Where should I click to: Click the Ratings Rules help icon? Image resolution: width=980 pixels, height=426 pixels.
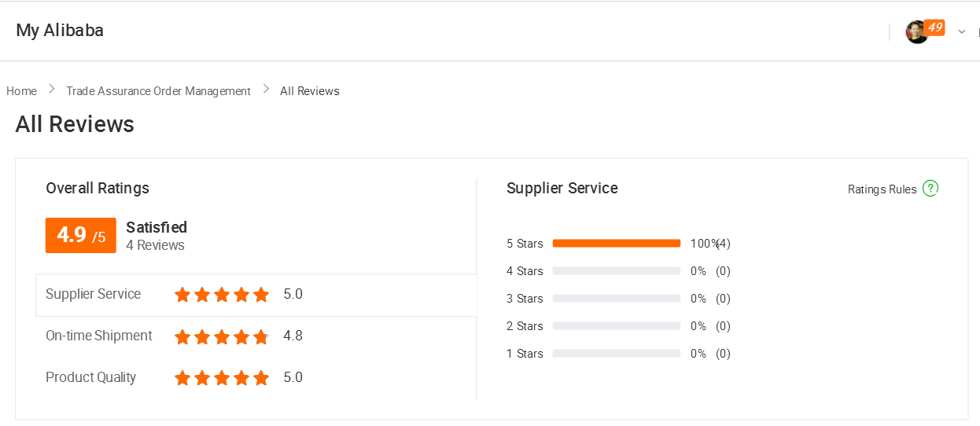[930, 189]
